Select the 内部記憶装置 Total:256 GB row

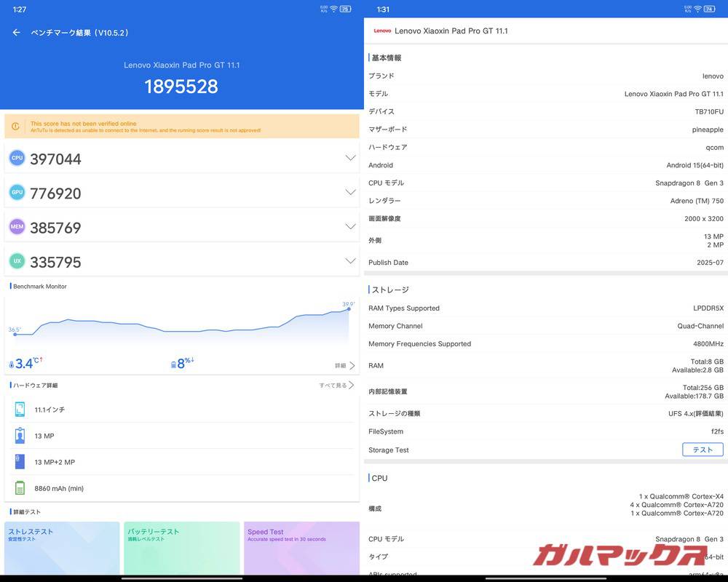[545, 391]
